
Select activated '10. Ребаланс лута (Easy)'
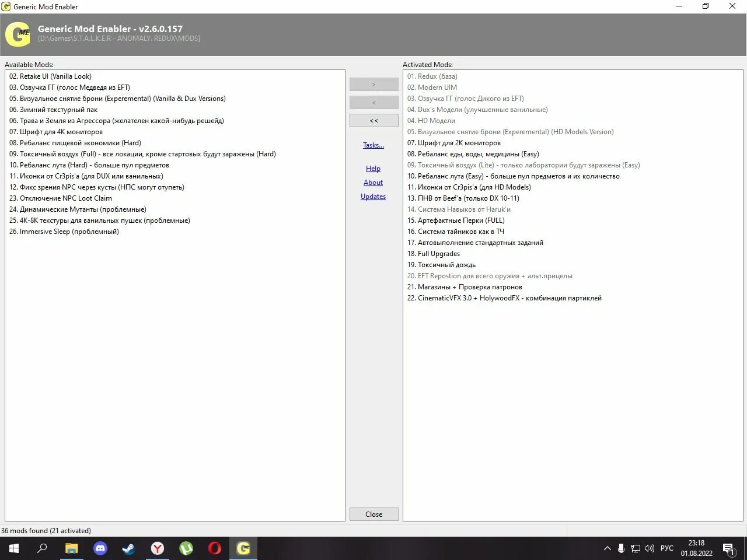pos(514,176)
